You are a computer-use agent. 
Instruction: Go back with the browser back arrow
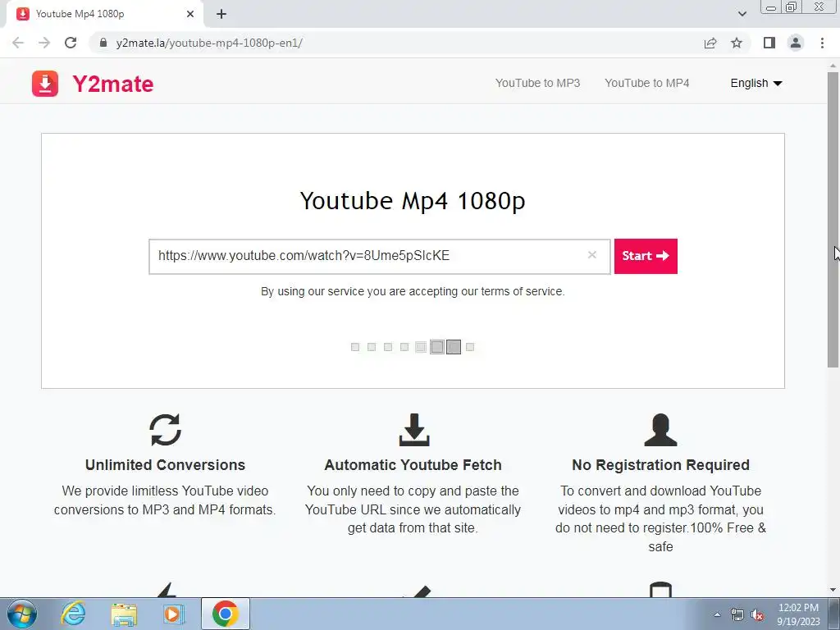(x=18, y=43)
